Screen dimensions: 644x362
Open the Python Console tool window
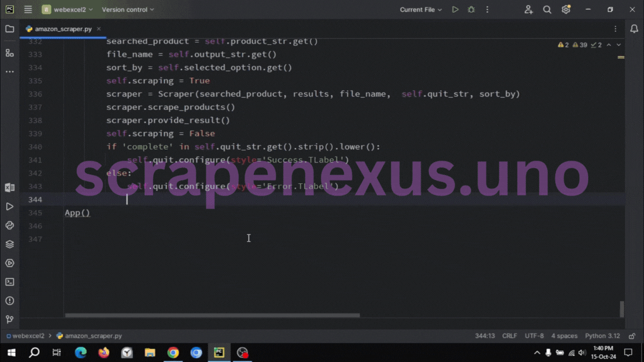click(10, 226)
